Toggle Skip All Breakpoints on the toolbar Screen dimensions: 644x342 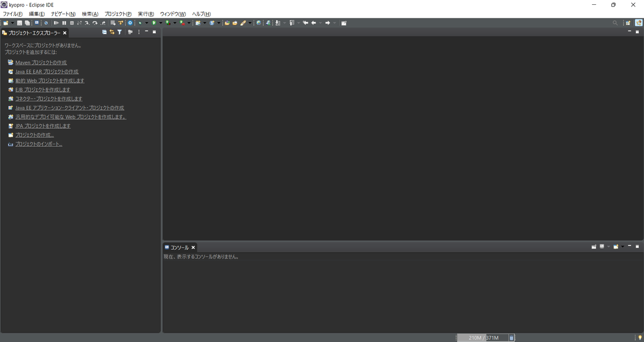(x=46, y=23)
